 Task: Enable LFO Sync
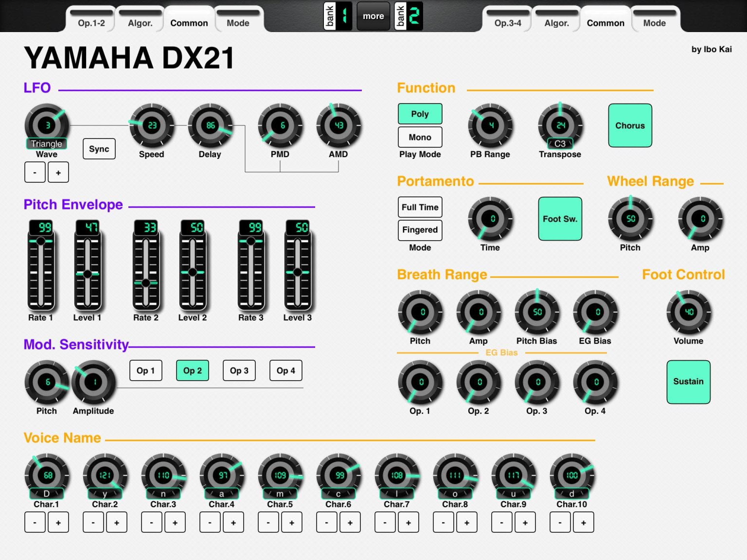[x=99, y=149]
